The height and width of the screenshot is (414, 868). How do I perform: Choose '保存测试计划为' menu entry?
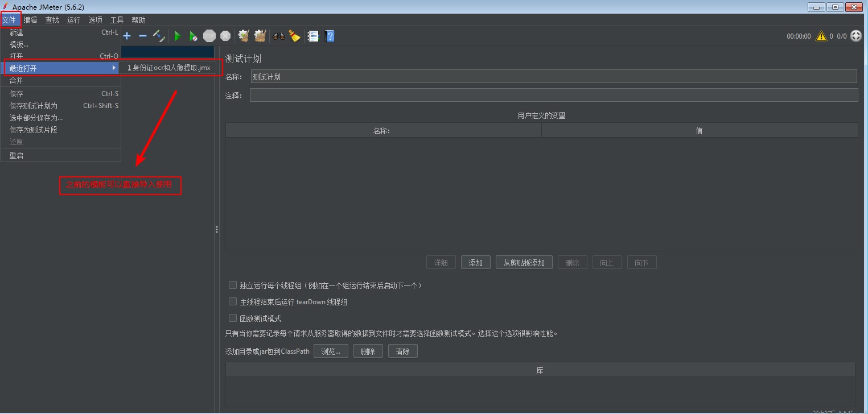61,106
